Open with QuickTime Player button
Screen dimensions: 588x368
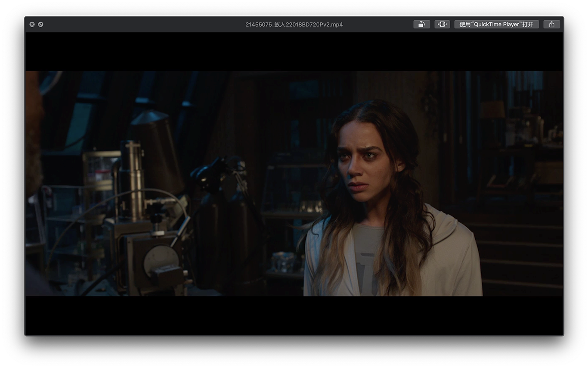(x=496, y=25)
